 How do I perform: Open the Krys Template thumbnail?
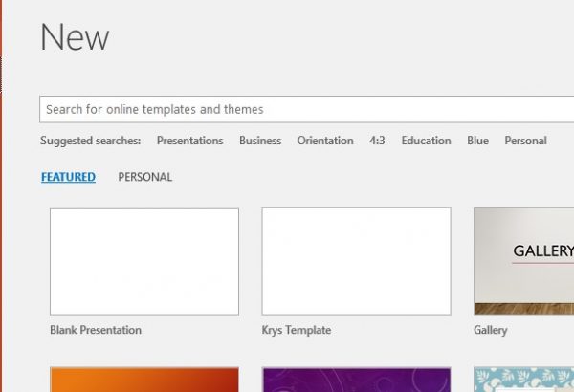tap(356, 261)
